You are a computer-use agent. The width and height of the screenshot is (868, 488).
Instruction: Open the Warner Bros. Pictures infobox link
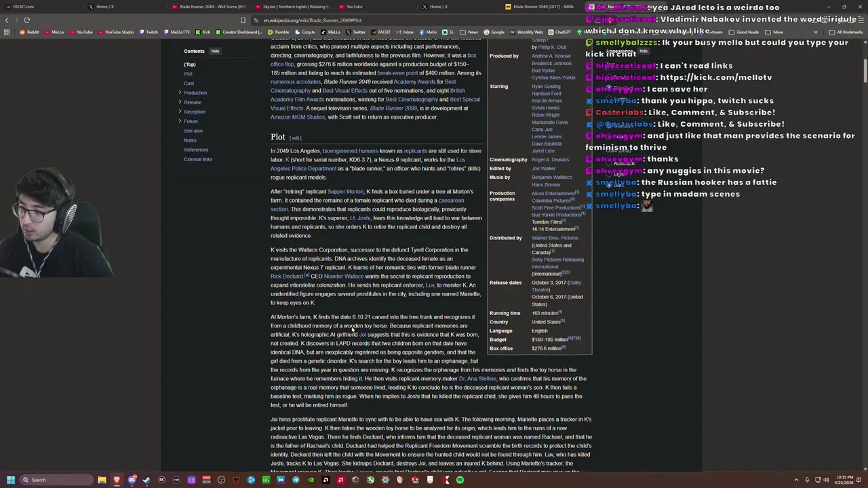555,238
